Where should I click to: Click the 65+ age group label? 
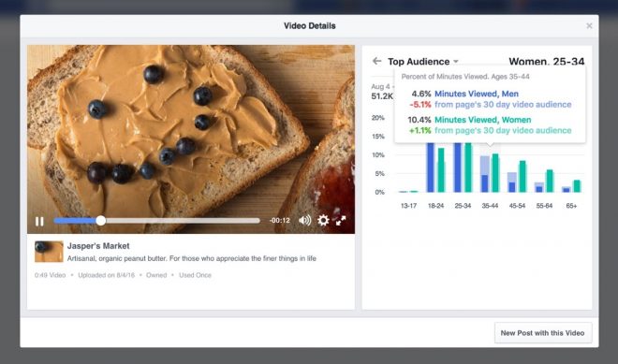point(571,206)
